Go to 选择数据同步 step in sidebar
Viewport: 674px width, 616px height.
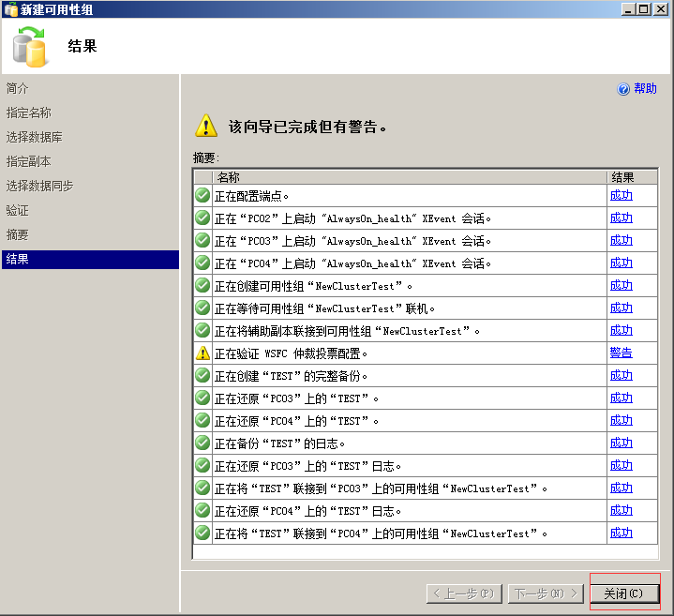[40, 186]
